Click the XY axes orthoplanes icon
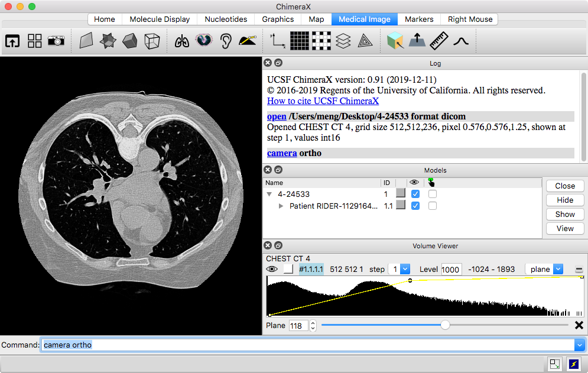 [x=277, y=41]
